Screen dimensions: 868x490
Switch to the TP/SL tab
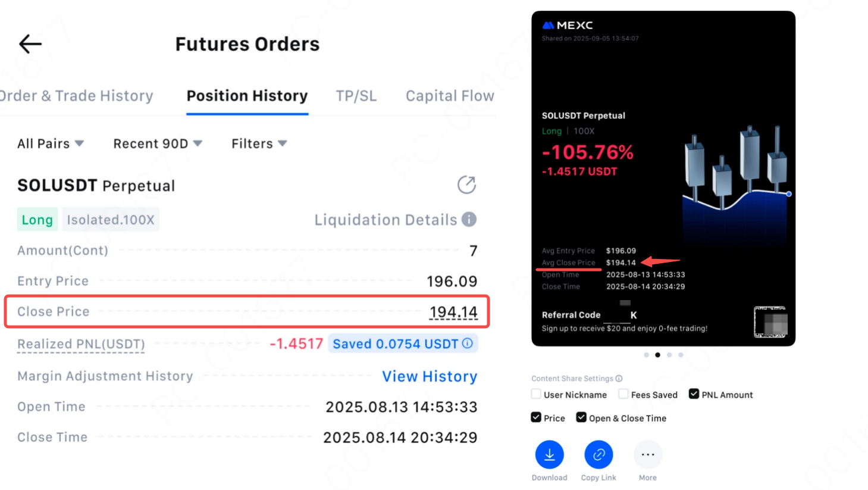point(356,96)
